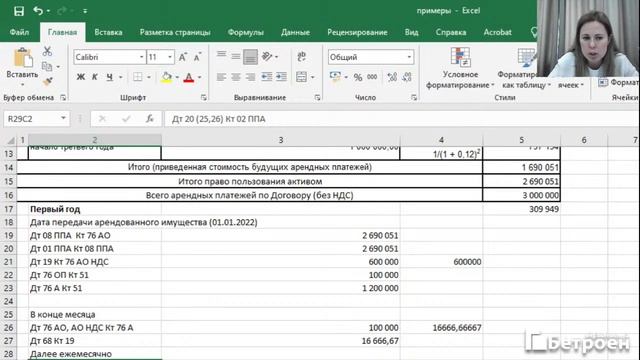Switch to the Рецензирование tab
The width and height of the screenshot is (640, 360).
point(357,32)
